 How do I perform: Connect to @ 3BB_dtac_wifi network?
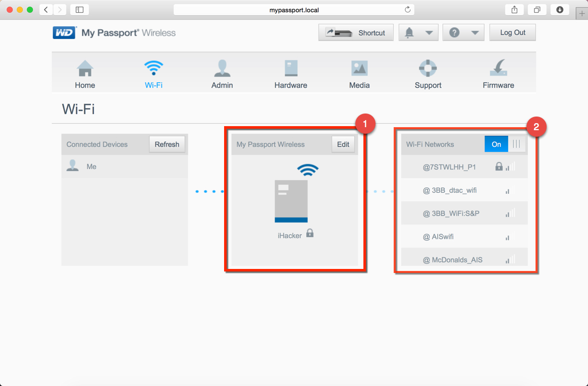click(464, 190)
